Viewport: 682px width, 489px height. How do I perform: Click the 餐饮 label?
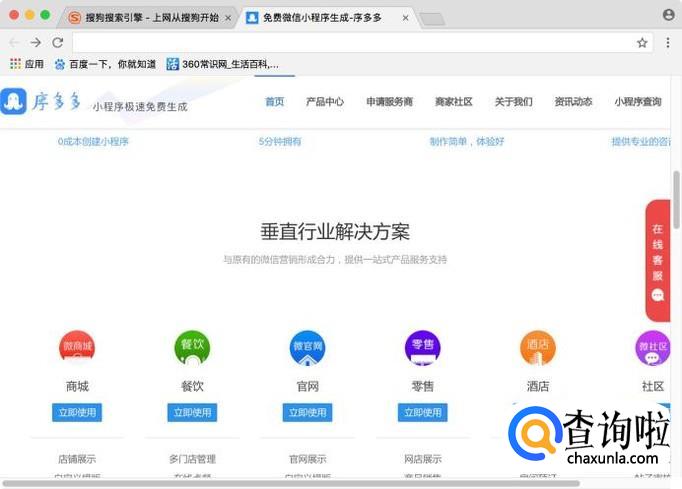192,386
